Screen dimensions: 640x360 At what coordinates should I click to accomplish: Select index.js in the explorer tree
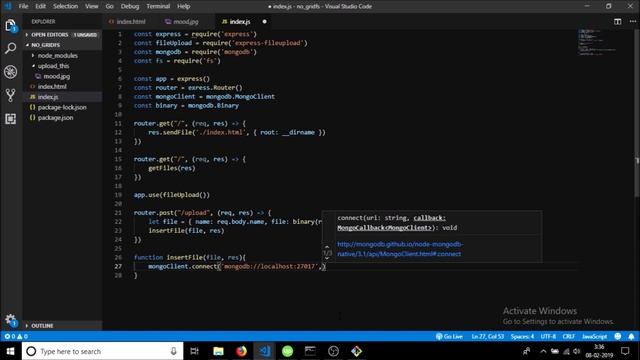pyautogui.click(x=48, y=97)
